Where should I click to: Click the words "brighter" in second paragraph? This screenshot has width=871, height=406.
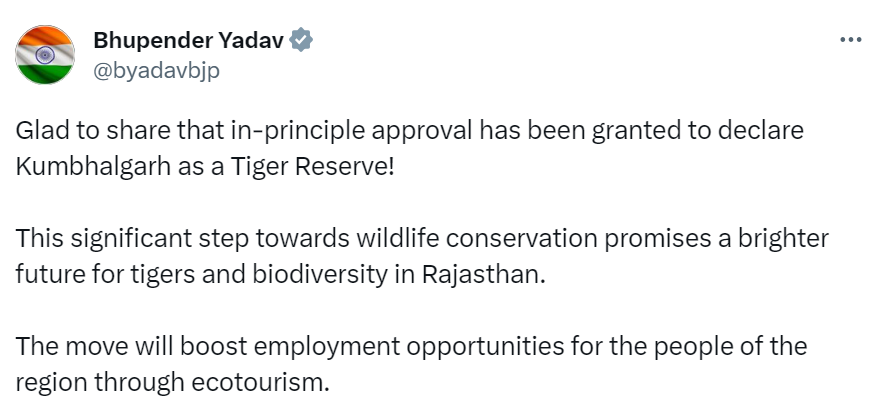pyautogui.click(x=792, y=242)
